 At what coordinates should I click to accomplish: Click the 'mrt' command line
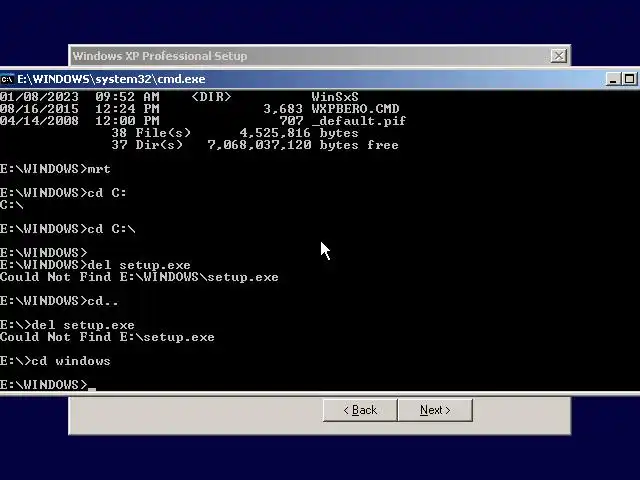click(55, 169)
